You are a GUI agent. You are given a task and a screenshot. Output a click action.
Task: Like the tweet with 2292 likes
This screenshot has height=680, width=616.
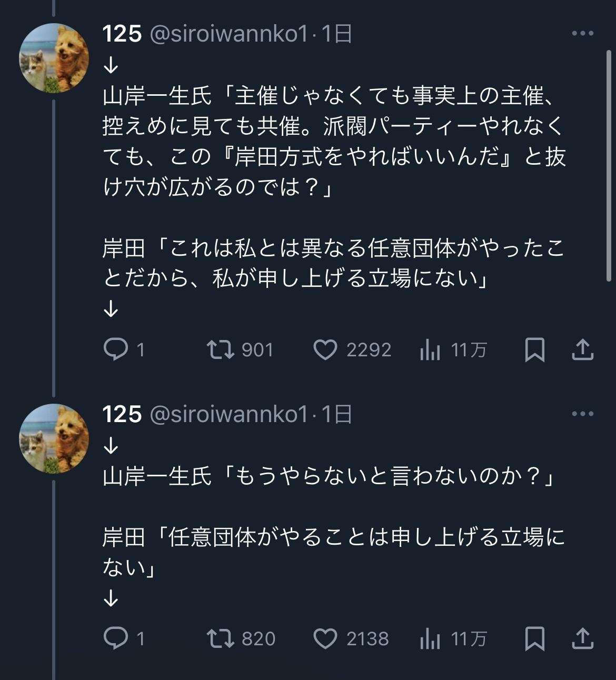[325, 349]
